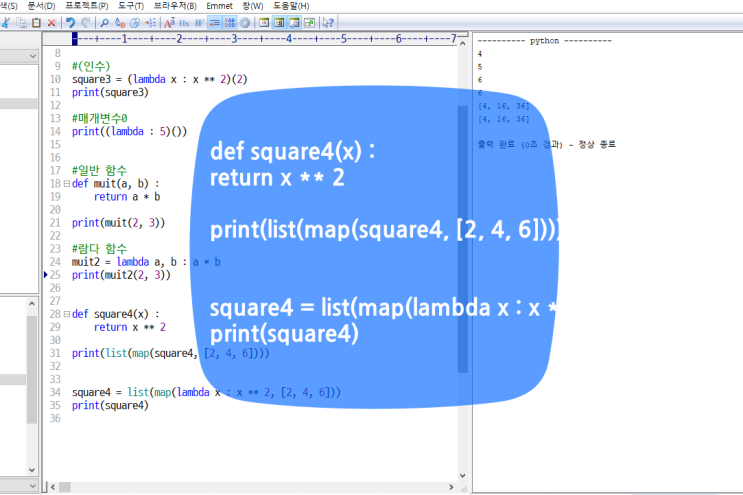743x495 pixels.
Task: Open the 프로젝트(P) menu
Action: pos(87,6)
